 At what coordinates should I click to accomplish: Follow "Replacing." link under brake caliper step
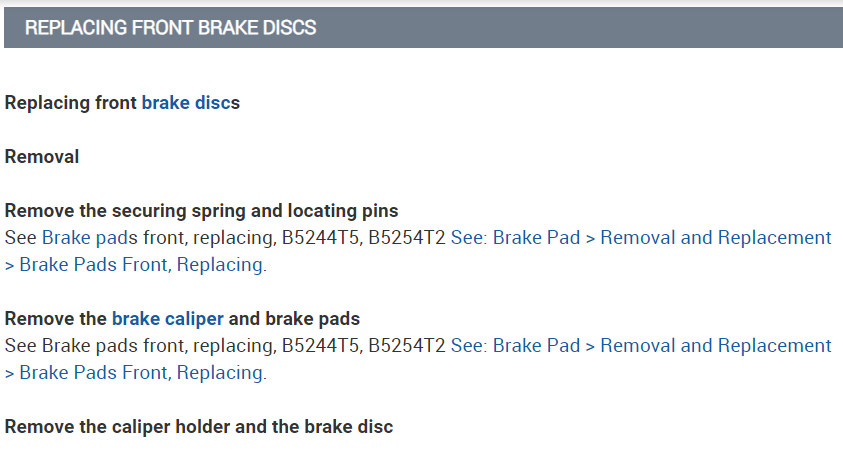[x=222, y=373]
